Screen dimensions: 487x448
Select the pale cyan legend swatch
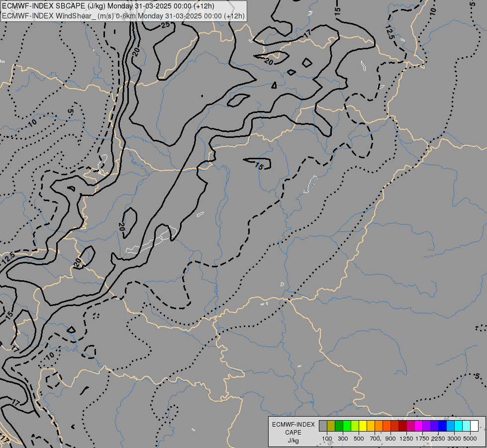coord(466,426)
